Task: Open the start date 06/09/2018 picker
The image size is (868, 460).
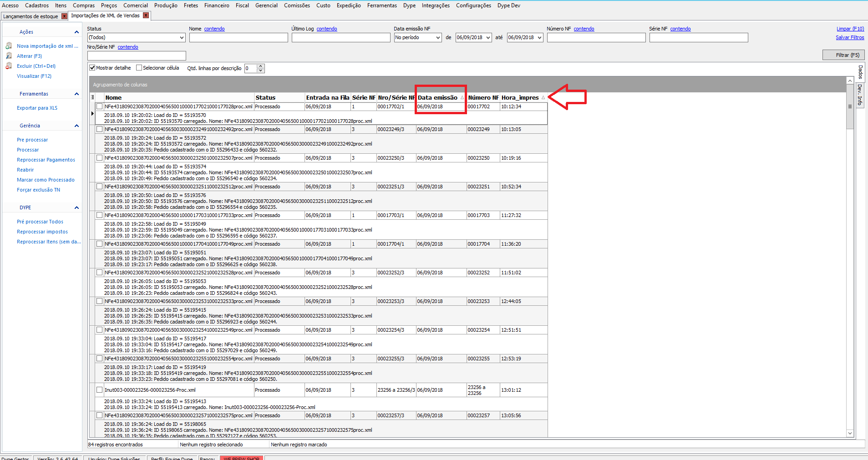Action: (x=488, y=38)
